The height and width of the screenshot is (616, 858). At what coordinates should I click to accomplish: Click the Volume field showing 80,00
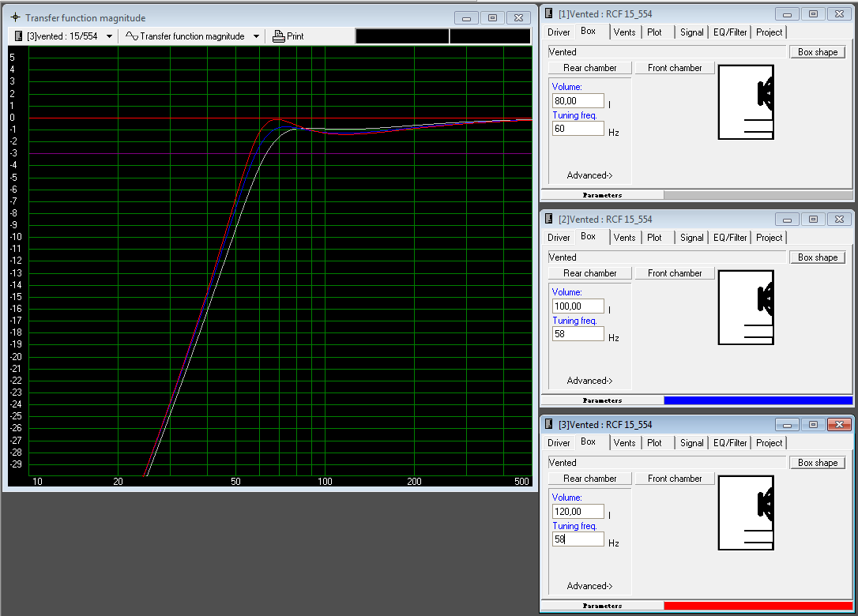(578, 100)
